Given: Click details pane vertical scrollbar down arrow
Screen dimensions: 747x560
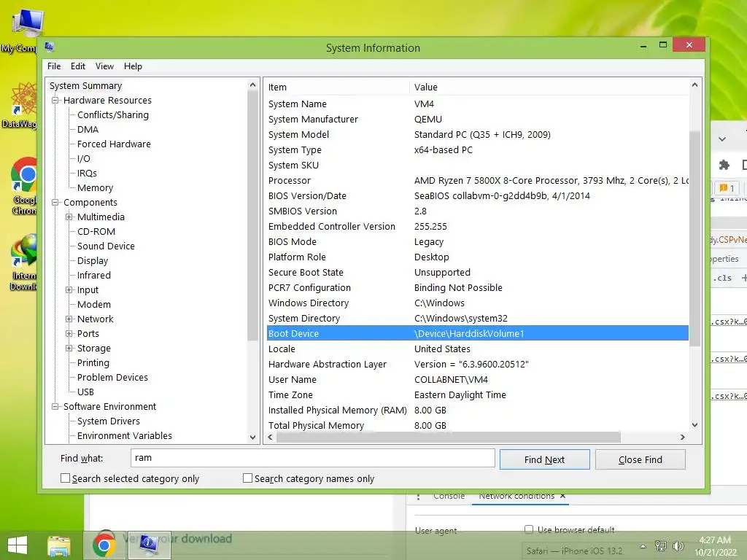Looking at the screenshot, I should pos(694,425).
